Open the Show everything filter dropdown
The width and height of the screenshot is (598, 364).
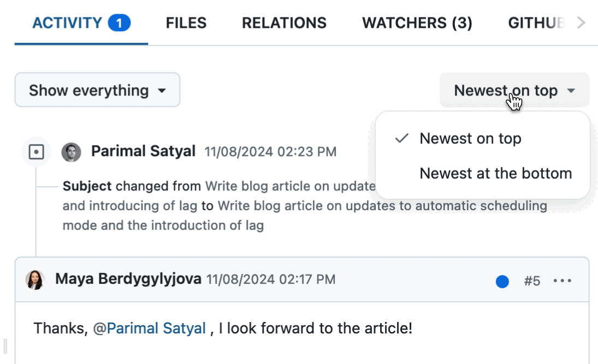click(x=97, y=89)
